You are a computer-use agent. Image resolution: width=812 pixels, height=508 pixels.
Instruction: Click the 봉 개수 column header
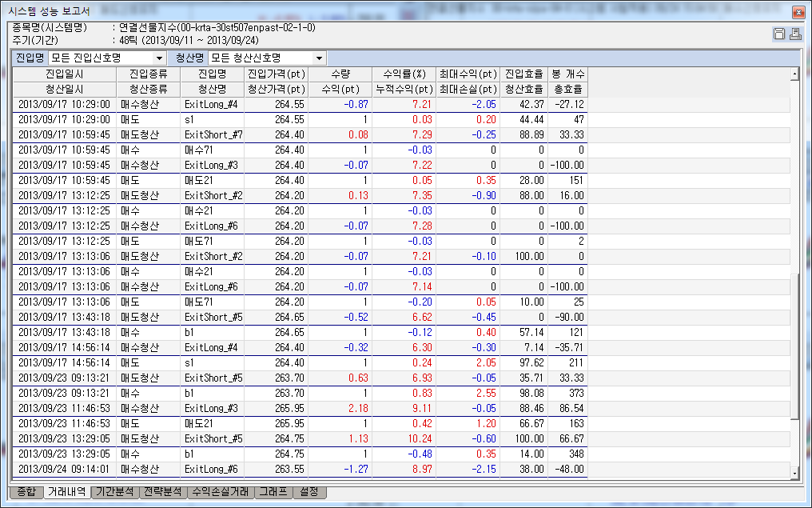(x=567, y=74)
